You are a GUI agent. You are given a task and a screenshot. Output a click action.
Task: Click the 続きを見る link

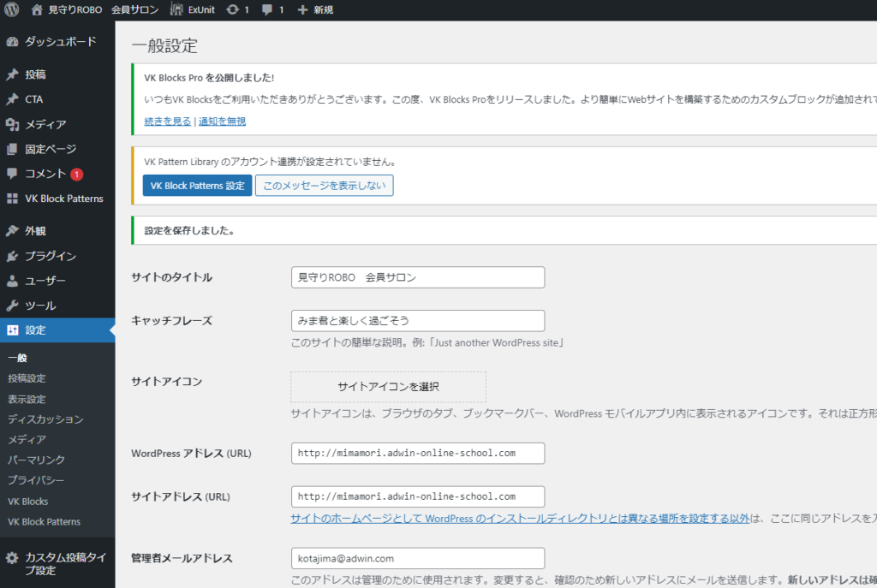168,122
